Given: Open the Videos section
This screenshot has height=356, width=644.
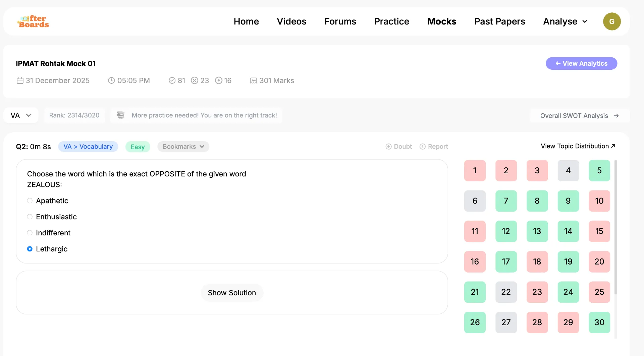Looking at the screenshot, I should (x=291, y=21).
